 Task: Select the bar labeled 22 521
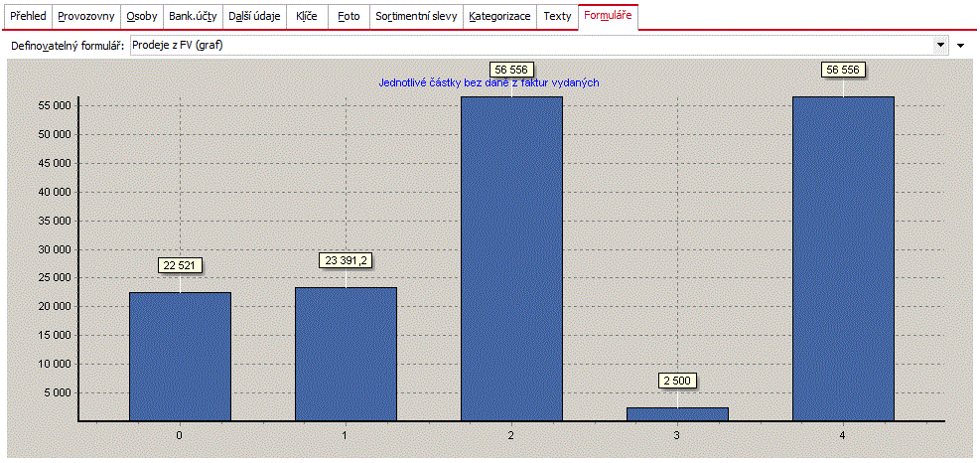pyautogui.click(x=180, y=357)
